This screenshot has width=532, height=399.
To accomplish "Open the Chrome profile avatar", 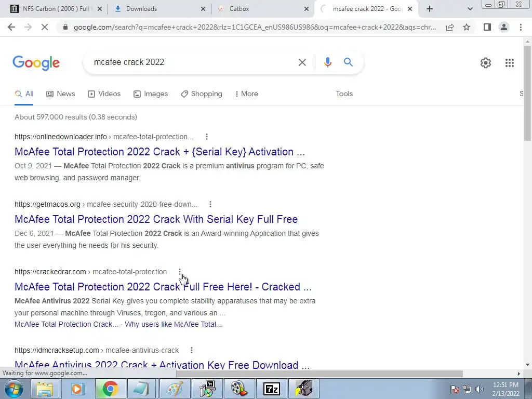I will click(504, 27).
